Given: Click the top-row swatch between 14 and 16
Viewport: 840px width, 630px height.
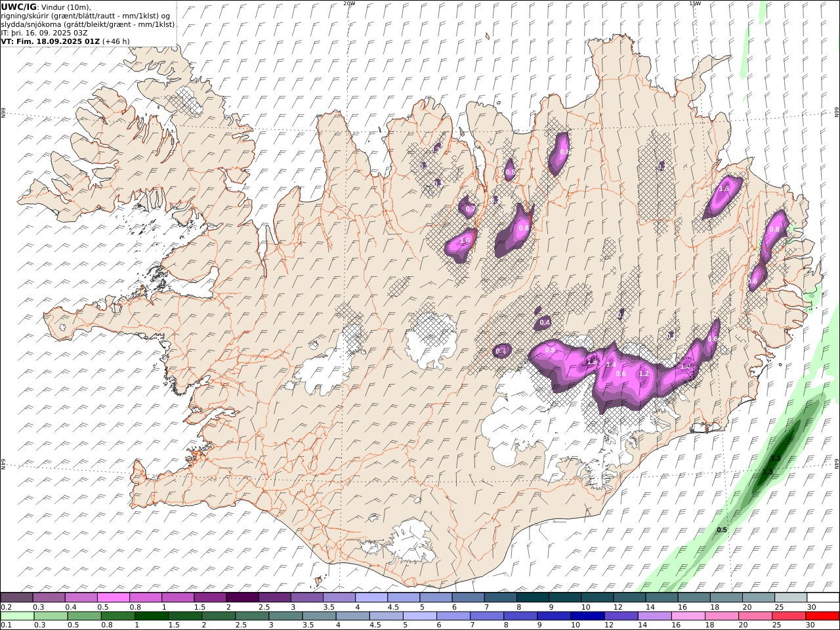Looking at the screenshot, I should 661,597.
